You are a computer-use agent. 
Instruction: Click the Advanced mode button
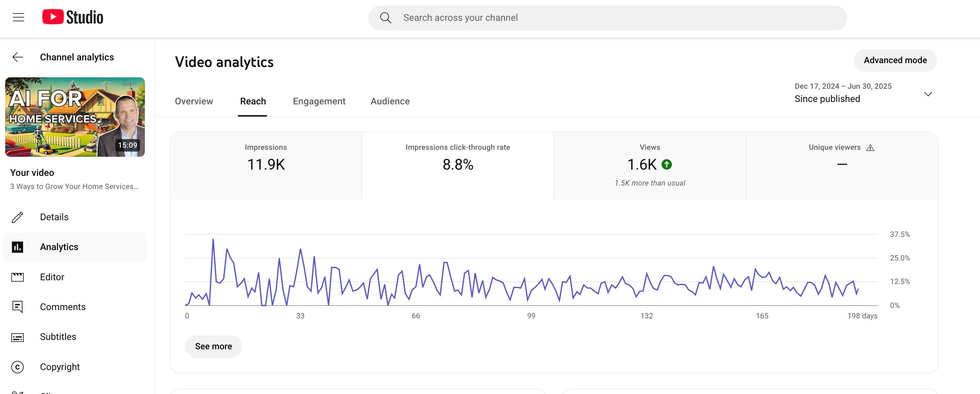895,60
